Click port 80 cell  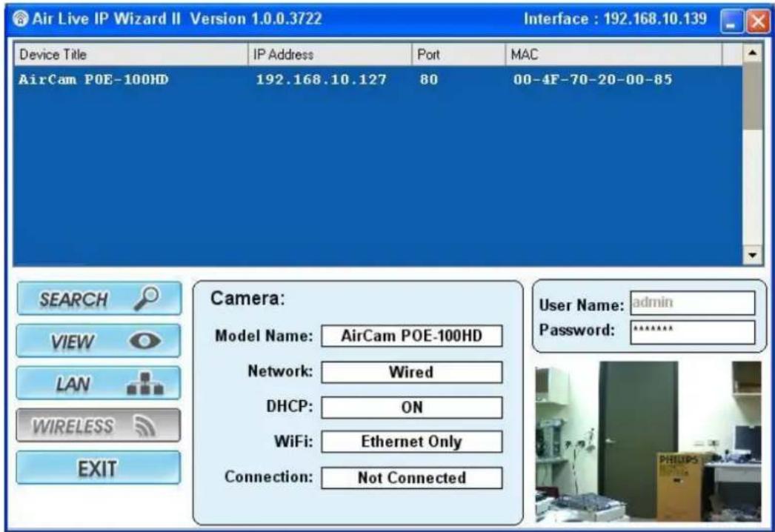point(429,79)
